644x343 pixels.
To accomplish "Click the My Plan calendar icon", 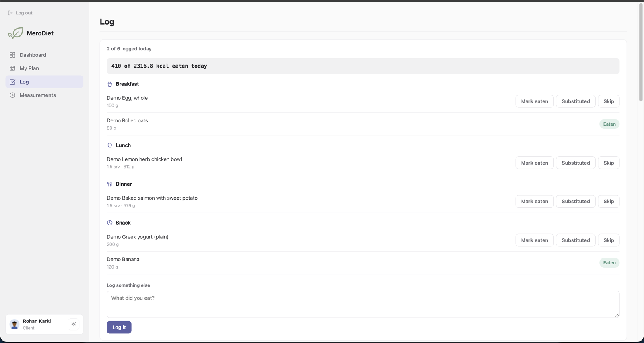I will (x=12, y=68).
